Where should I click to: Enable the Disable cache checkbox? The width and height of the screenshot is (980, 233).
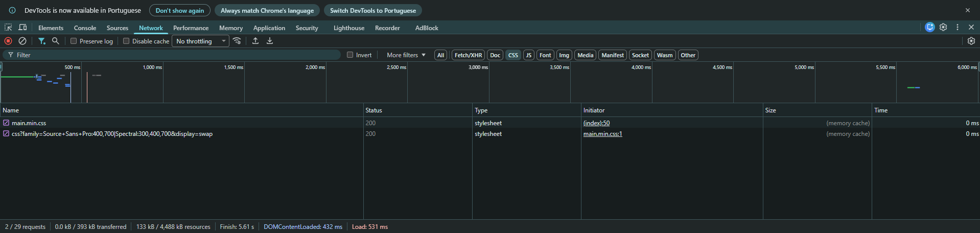click(126, 41)
